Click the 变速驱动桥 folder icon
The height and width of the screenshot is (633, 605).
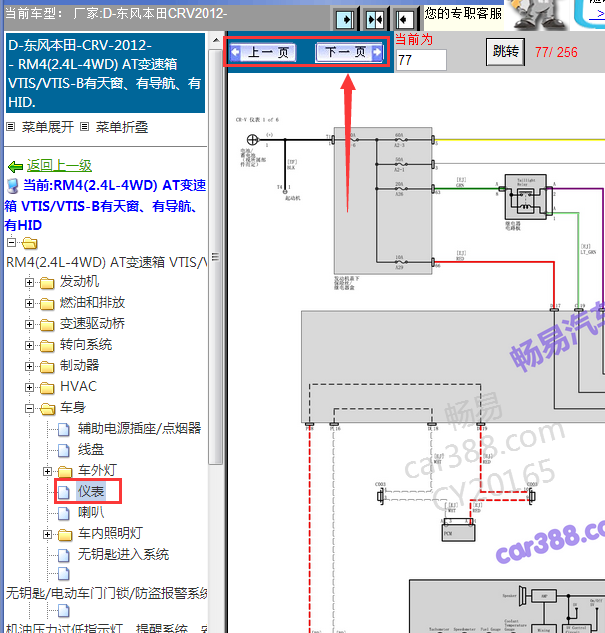click(x=47, y=325)
